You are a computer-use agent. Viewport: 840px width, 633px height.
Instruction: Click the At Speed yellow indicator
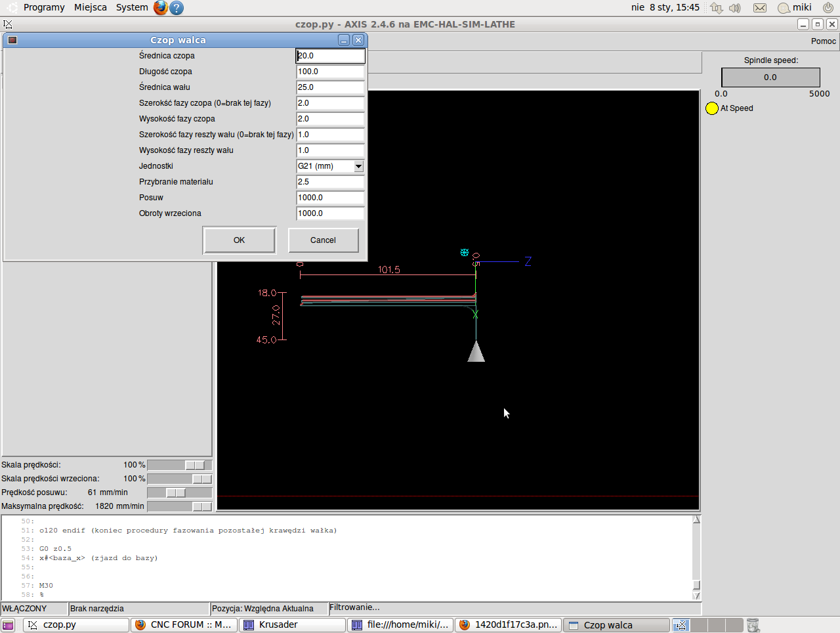click(712, 108)
